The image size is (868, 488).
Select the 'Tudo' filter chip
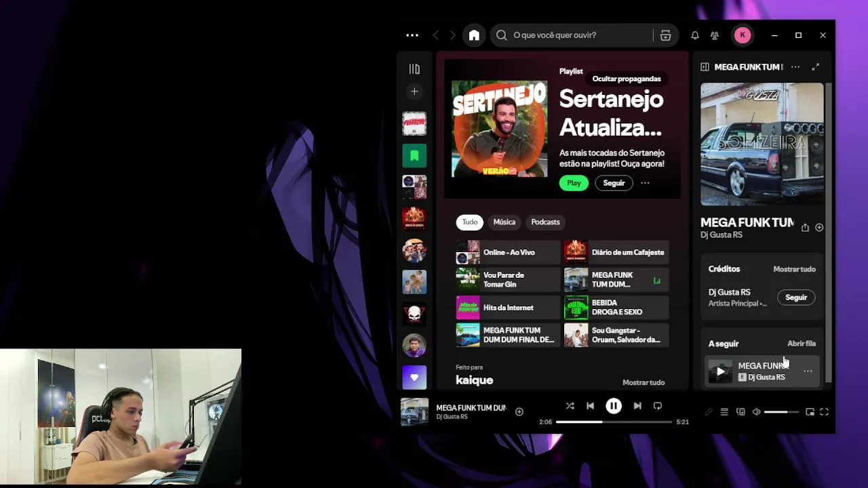[470, 222]
